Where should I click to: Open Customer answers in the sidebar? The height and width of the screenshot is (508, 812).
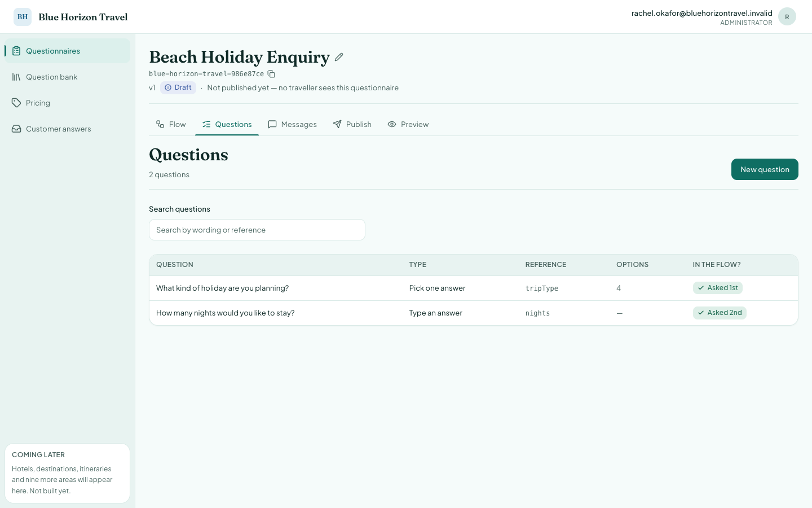68,129
